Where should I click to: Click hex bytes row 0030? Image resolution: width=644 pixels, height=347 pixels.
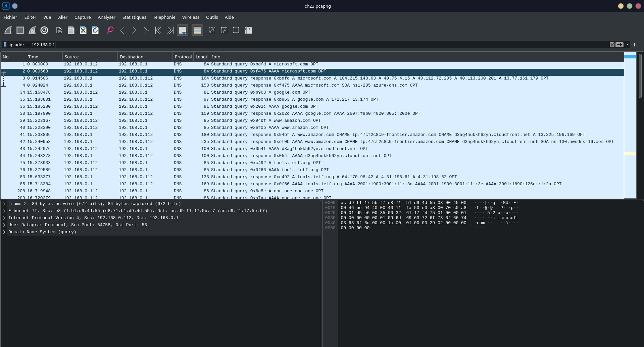pos(403,218)
